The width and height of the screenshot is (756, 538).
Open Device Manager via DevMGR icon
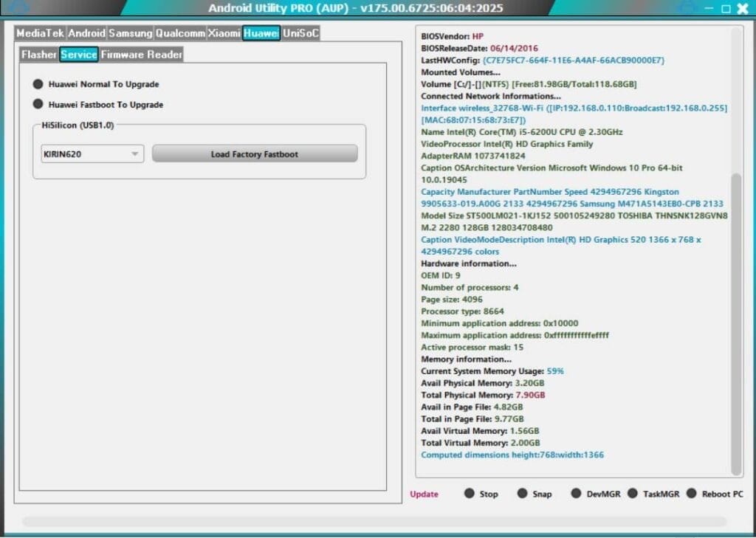(574, 494)
